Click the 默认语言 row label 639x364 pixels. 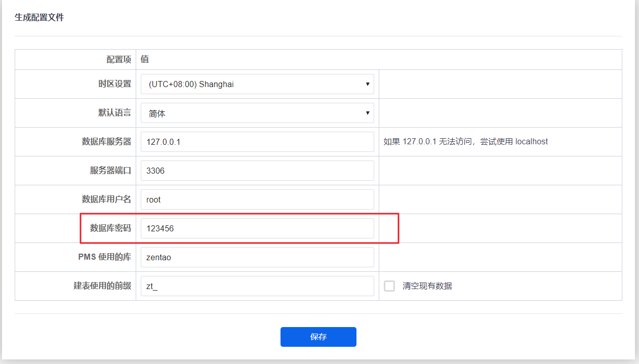(x=114, y=113)
